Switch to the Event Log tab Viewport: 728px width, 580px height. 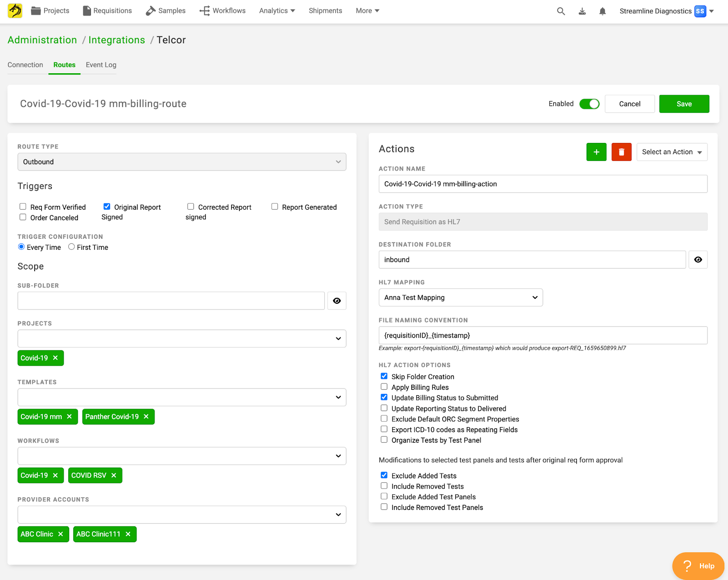tap(101, 65)
